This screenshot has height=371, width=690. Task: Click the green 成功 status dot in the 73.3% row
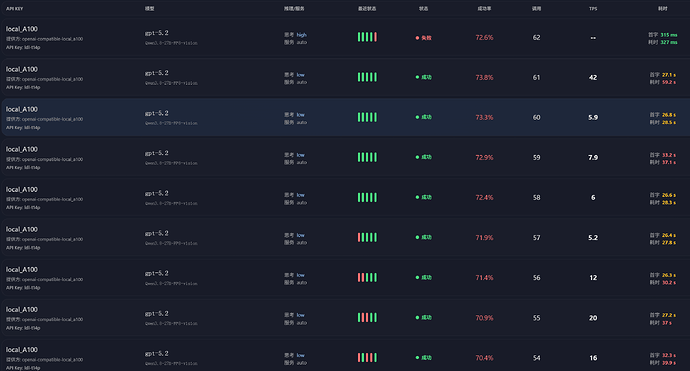417,117
